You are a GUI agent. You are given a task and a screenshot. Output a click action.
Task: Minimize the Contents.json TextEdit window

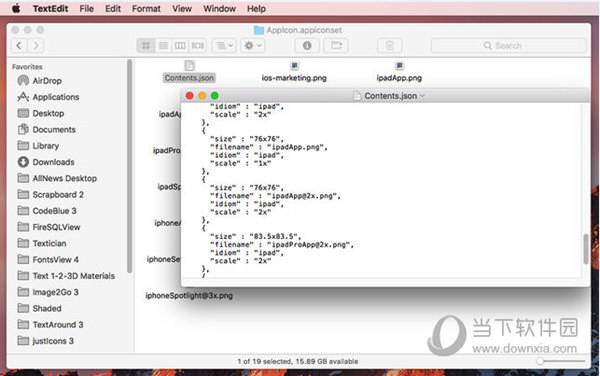pos(202,96)
